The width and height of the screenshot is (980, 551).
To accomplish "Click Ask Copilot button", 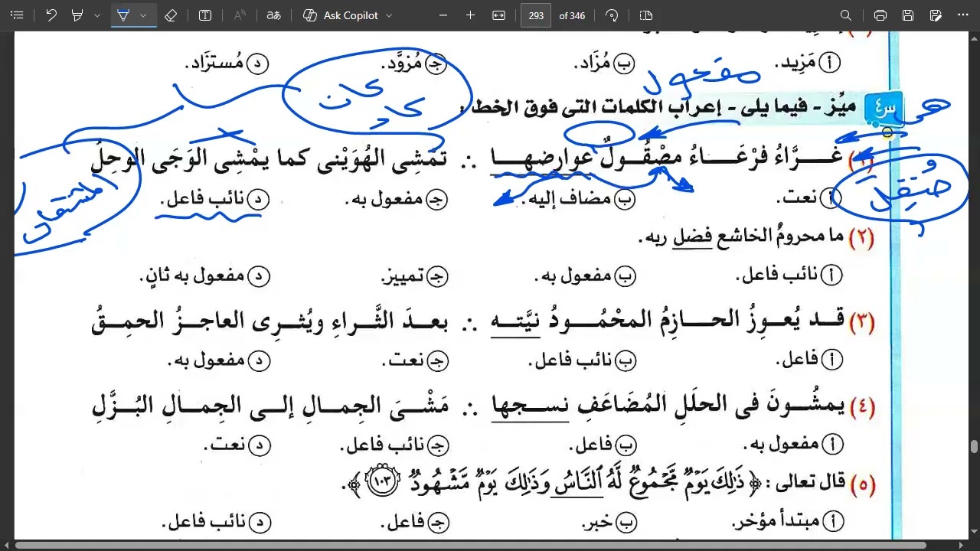I will pyautogui.click(x=341, y=15).
